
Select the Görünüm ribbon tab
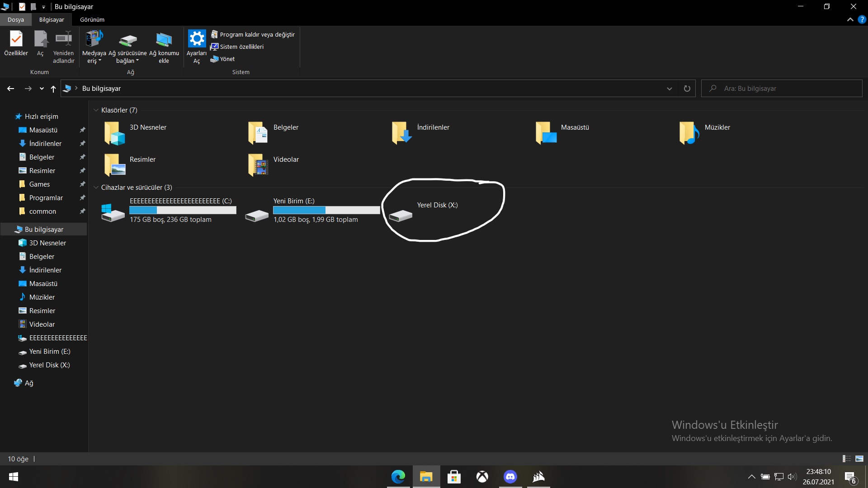pos(92,20)
